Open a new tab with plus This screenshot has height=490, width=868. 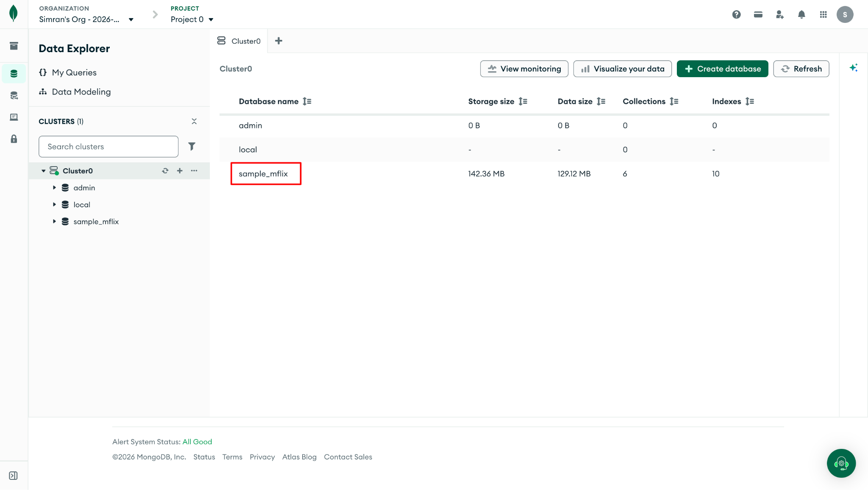[x=278, y=41]
